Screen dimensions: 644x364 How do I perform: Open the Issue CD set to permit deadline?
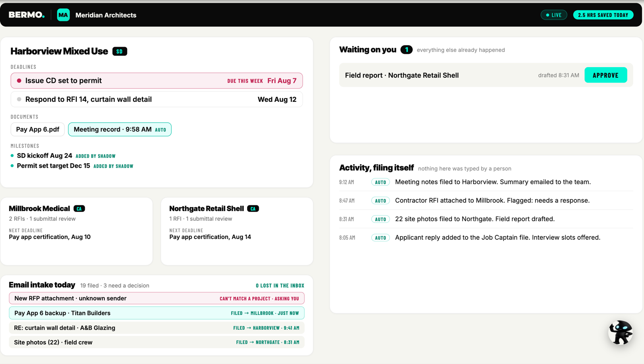point(157,81)
